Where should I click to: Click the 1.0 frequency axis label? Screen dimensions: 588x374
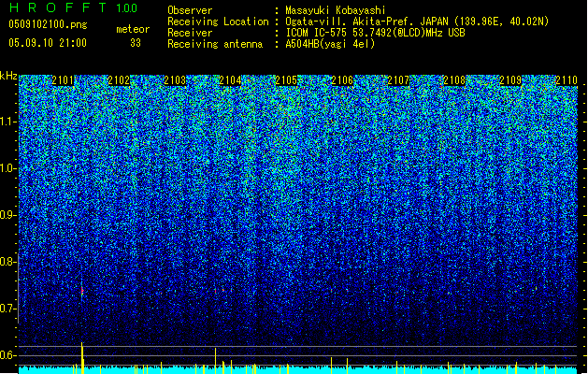[8, 168]
